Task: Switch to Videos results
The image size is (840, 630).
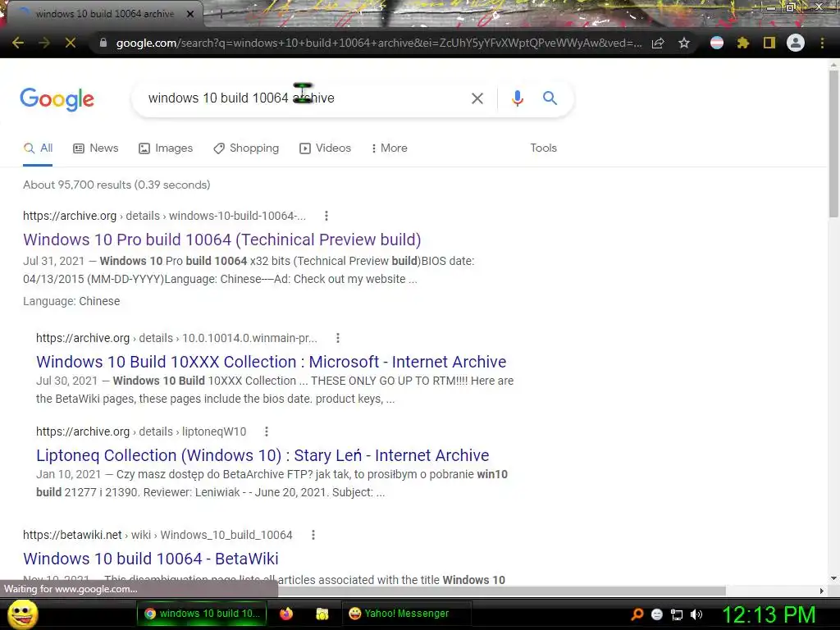Action: 325,148
